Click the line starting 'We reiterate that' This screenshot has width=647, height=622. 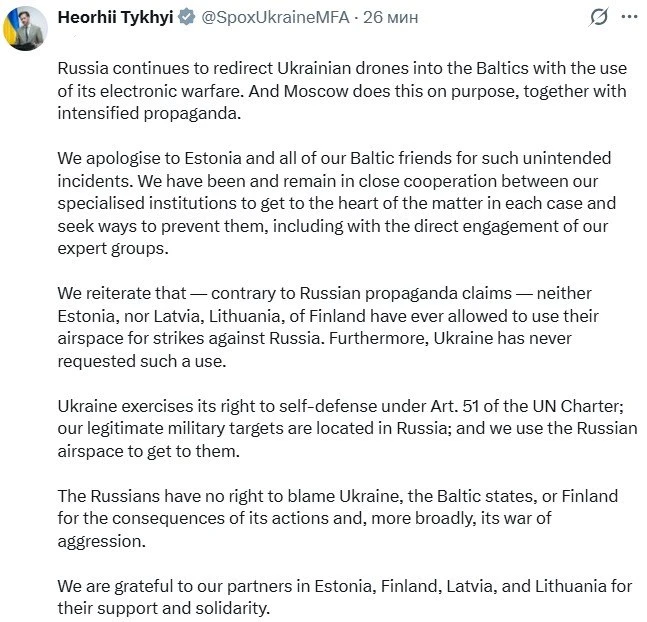[325, 293]
